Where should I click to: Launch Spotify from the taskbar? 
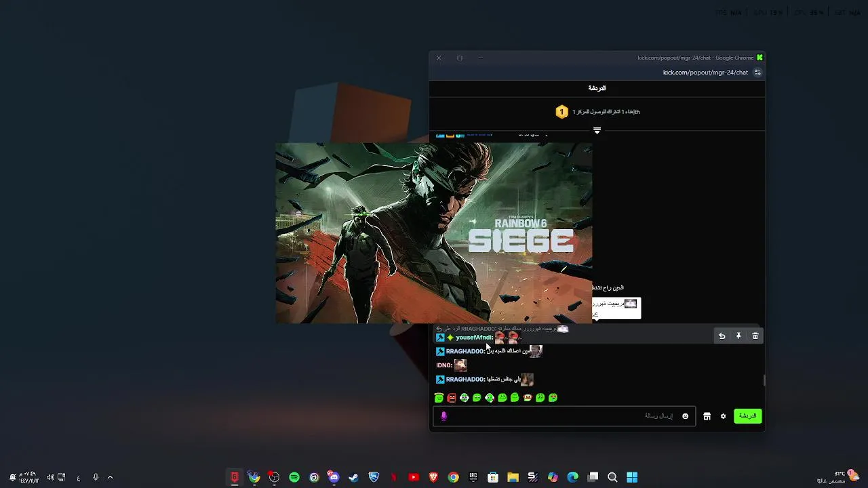coord(294,477)
